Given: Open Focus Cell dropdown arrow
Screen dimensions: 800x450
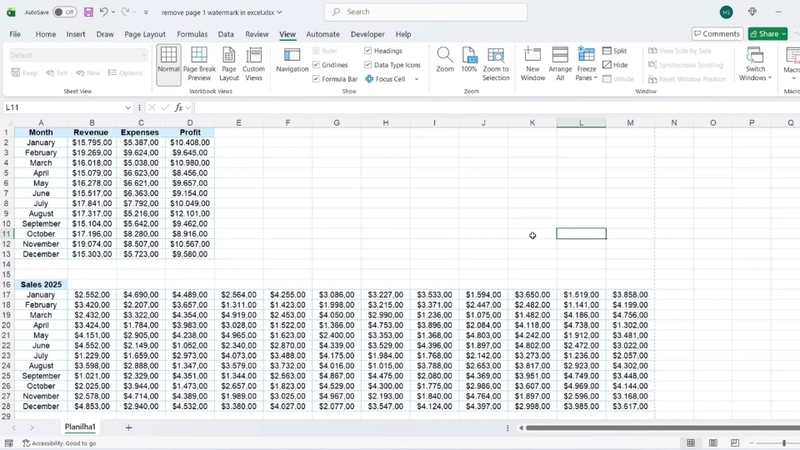Looking at the screenshot, I should pos(416,79).
